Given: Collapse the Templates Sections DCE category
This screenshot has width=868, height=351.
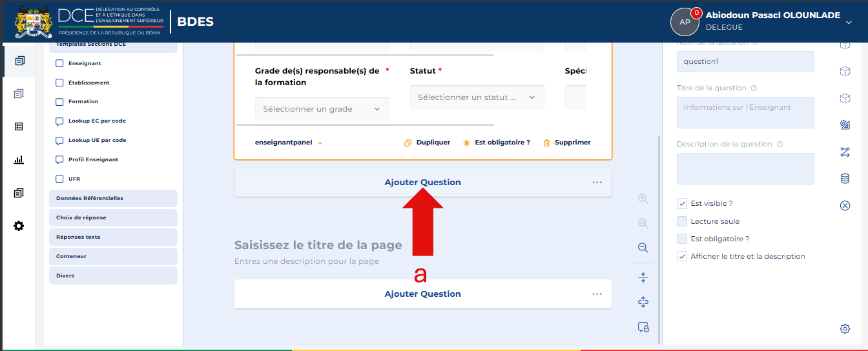Looking at the screenshot, I should pos(113,46).
